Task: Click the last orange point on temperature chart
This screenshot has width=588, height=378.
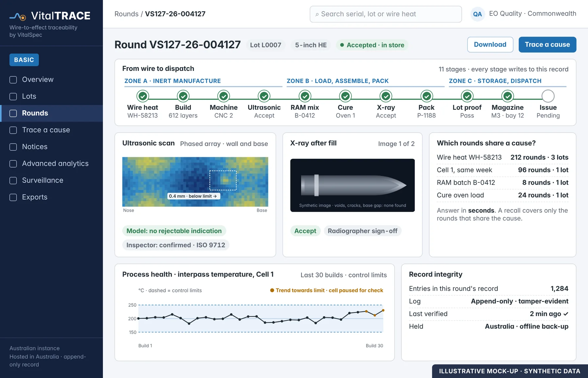Action: point(383,310)
